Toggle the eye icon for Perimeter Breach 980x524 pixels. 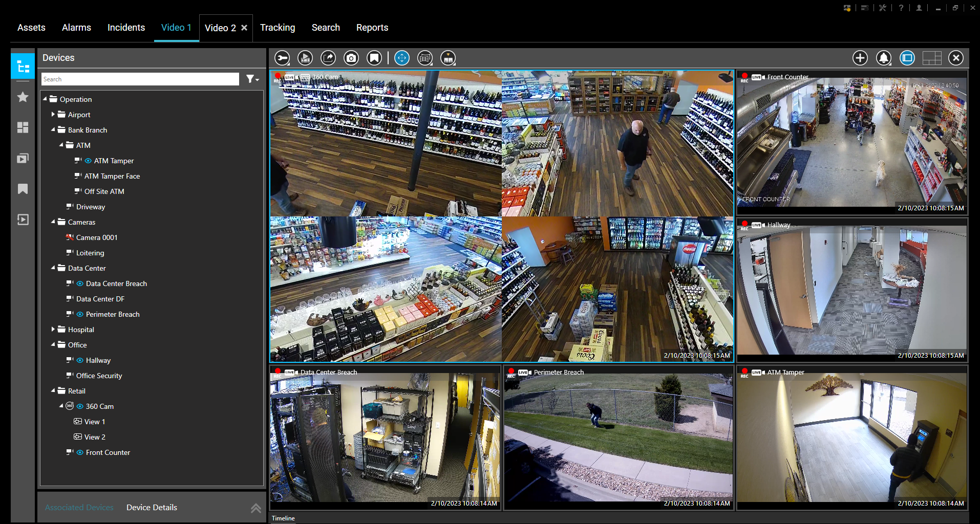tap(80, 314)
